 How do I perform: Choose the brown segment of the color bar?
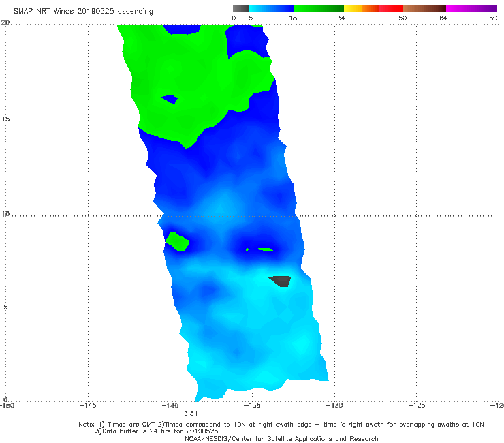[x=424, y=8]
